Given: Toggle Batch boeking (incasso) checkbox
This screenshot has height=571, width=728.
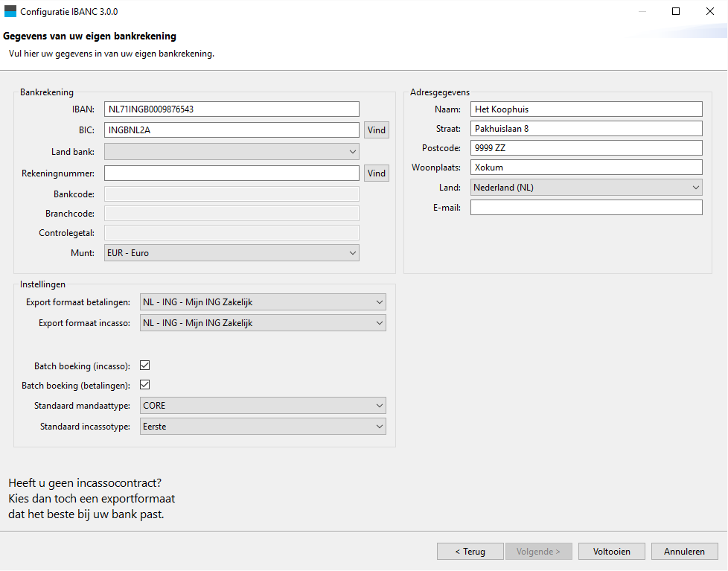Looking at the screenshot, I should click(x=145, y=366).
